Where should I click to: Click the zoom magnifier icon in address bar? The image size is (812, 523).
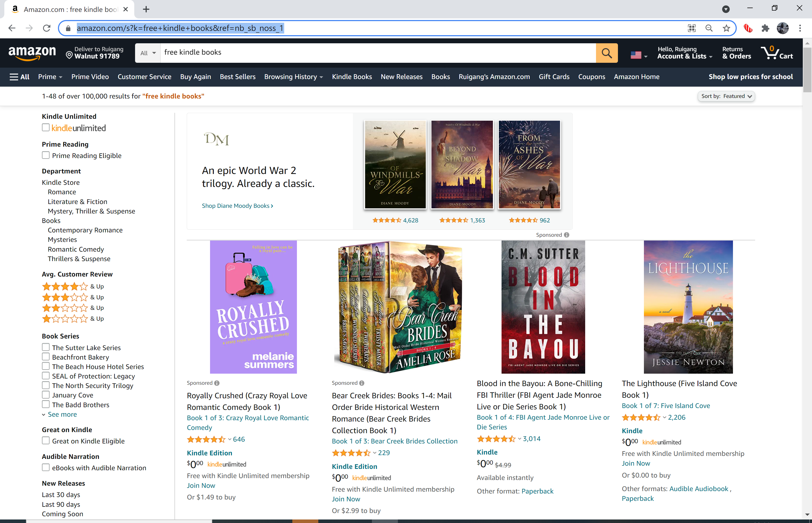coord(709,28)
